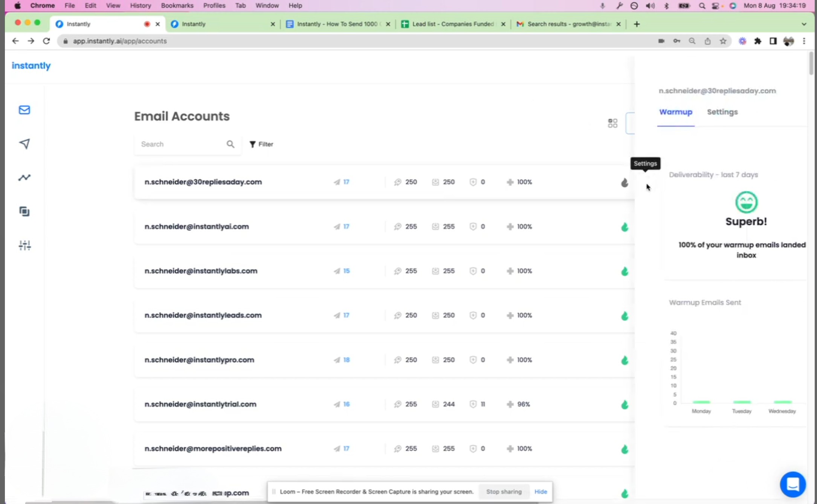Open n.schneider@instantlyai.com account row
The image size is (817, 504).
tap(384, 226)
